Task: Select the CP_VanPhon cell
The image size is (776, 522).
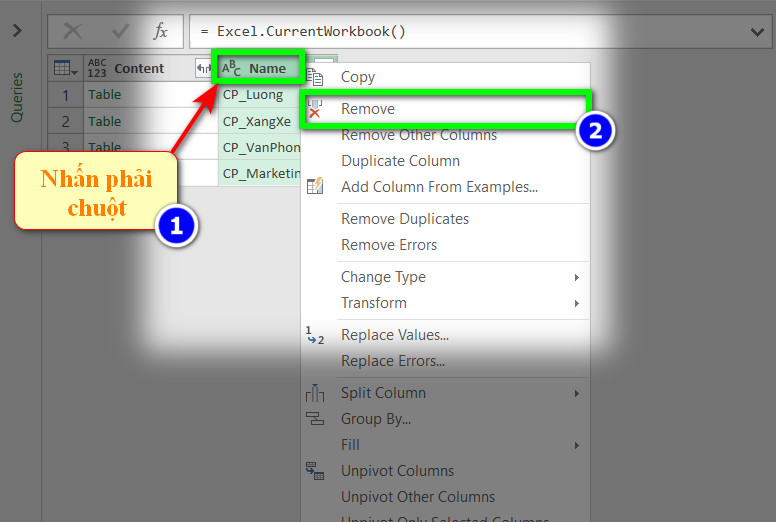Action: pyautogui.click(x=259, y=147)
